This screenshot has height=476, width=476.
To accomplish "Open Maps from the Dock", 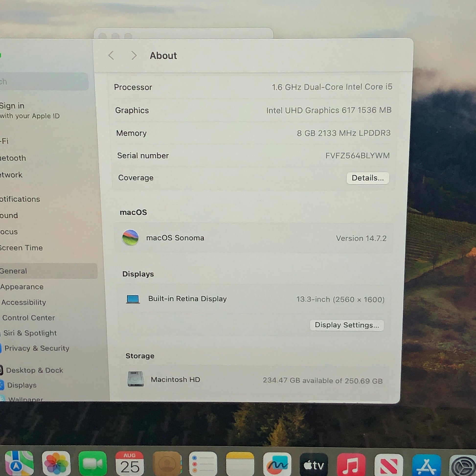I will (x=19, y=463).
